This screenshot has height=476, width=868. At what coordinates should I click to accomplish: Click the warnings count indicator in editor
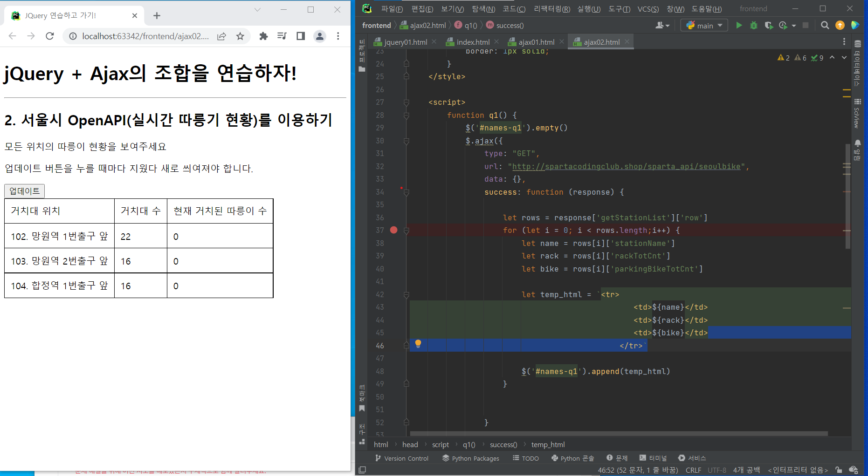click(x=784, y=58)
